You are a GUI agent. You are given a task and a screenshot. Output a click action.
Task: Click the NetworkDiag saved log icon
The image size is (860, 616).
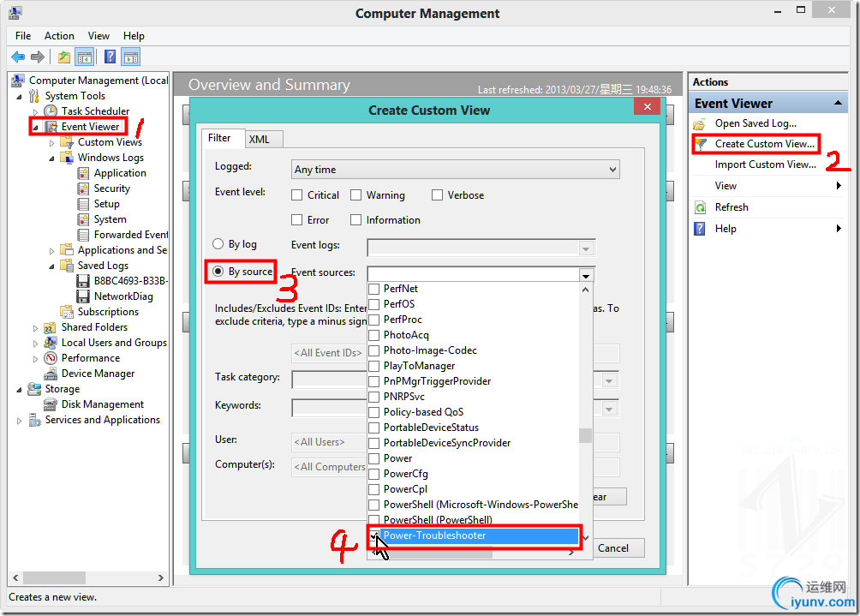coord(83,296)
